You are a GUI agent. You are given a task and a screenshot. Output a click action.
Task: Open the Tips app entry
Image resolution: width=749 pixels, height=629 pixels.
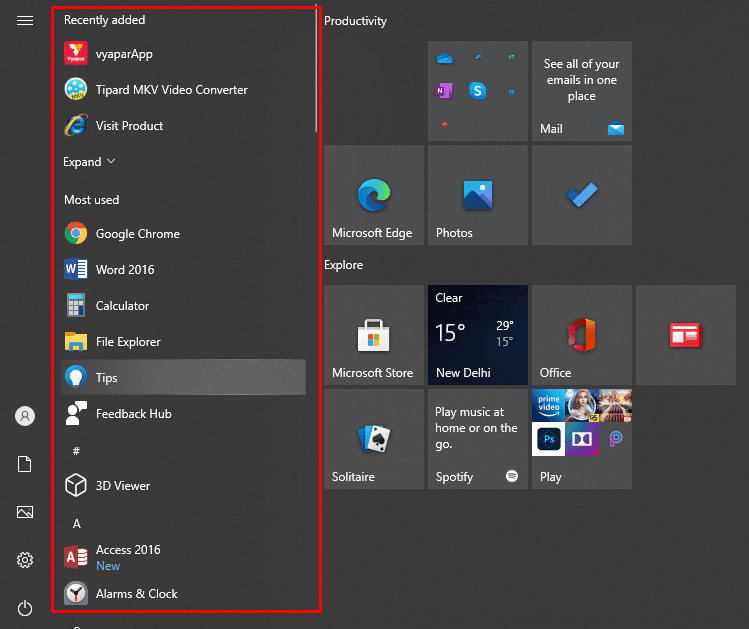[x=183, y=377]
